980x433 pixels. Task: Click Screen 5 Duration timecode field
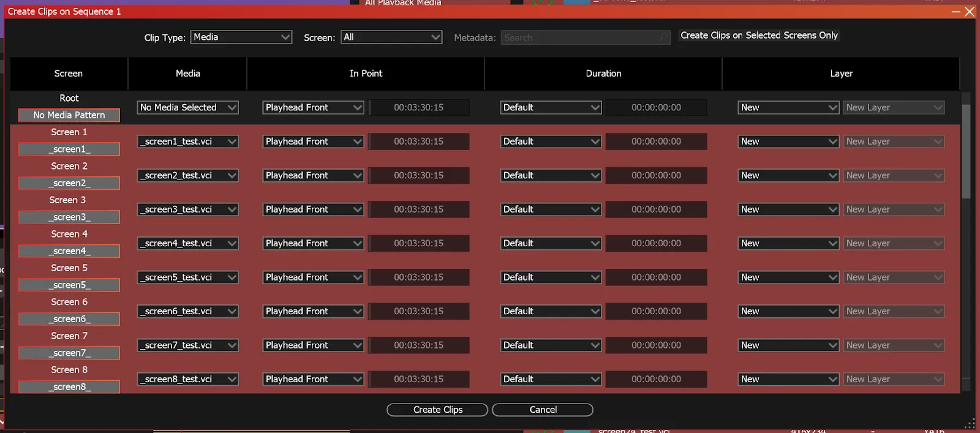pyautogui.click(x=656, y=277)
